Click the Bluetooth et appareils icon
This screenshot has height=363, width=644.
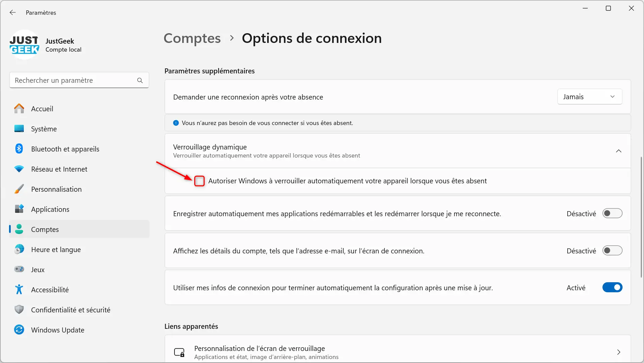click(18, 148)
